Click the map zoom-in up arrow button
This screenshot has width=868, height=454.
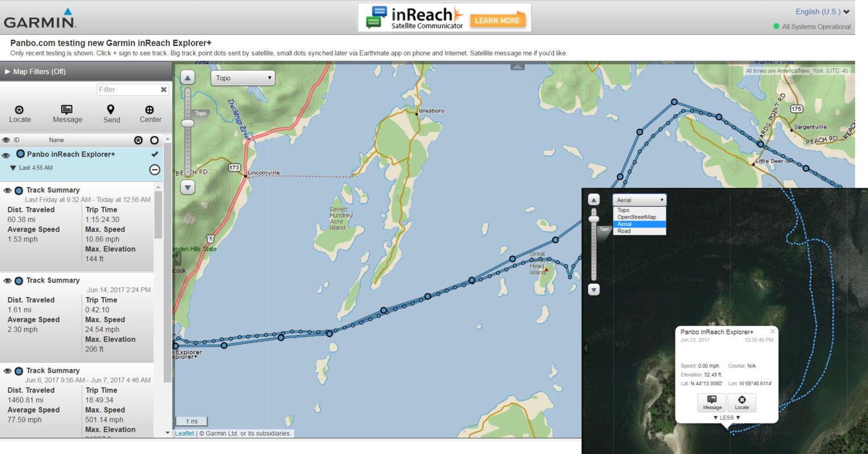(188, 78)
